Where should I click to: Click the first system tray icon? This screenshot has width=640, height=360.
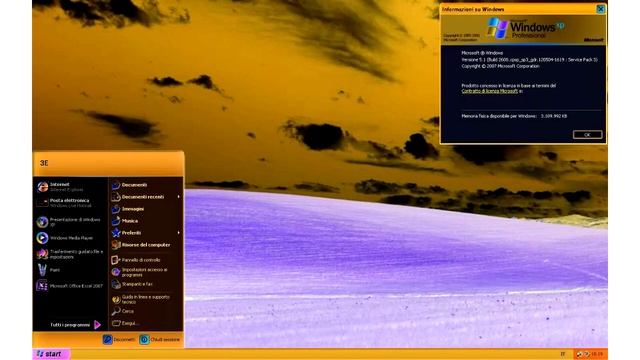pos(579,354)
